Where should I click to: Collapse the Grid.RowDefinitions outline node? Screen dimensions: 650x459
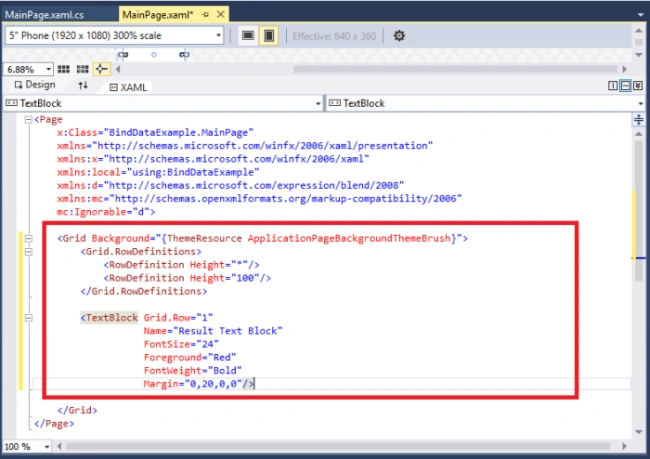point(28,252)
